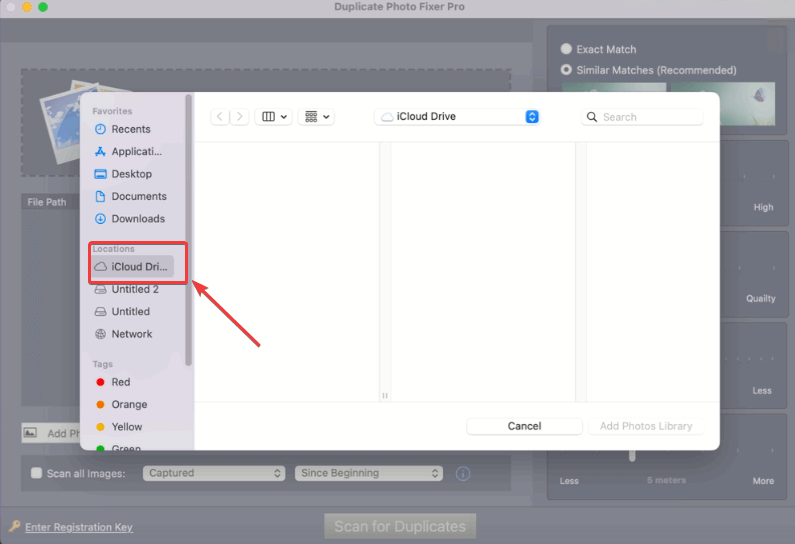795x544 pixels.
Task: Open Recents in the sidebar
Action: [x=131, y=129]
